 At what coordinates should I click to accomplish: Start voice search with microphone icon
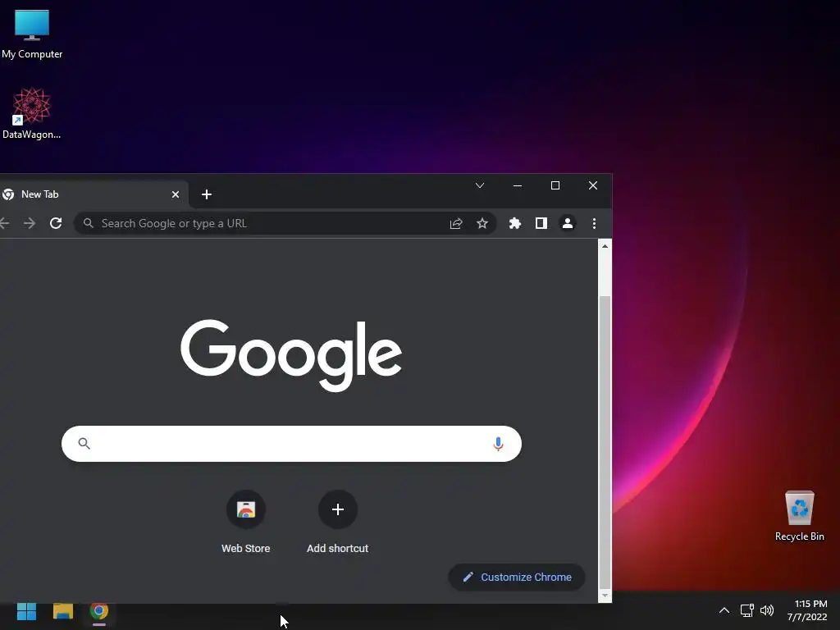pos(498,444)
